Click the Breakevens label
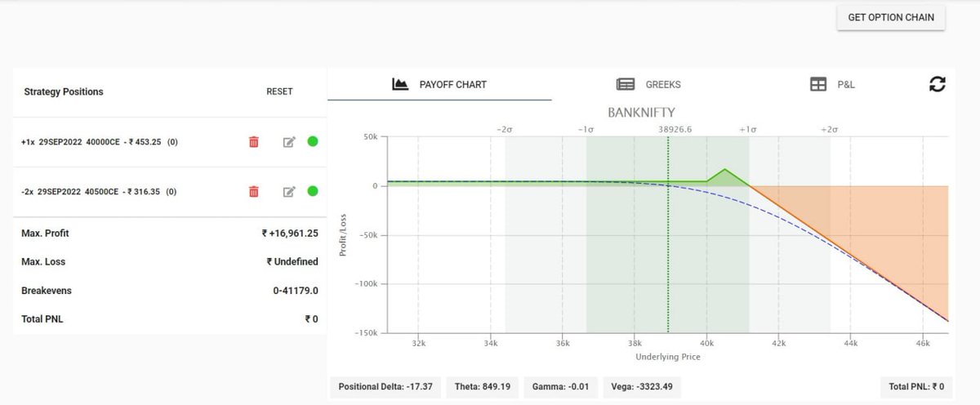Viewport: 980px width, 405px height. click(x=47, y=291)
